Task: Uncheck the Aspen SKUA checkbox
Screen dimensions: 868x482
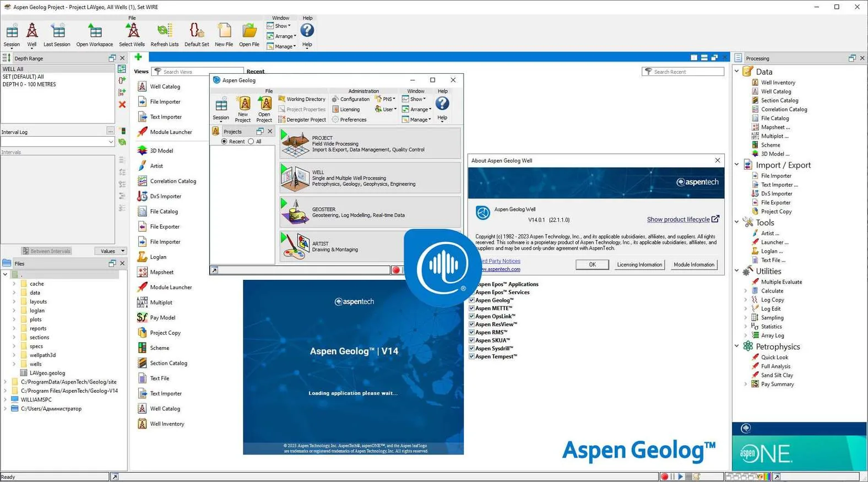Action: 471,340
